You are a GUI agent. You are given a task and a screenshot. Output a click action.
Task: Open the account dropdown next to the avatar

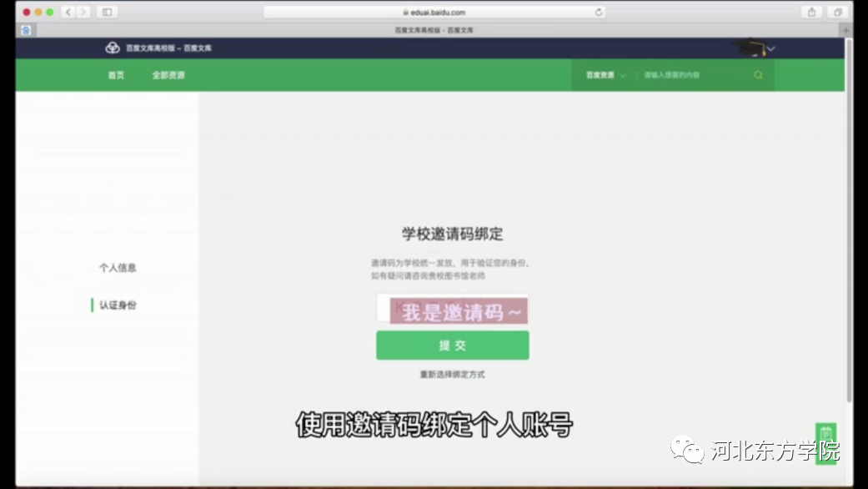click(x=771, y=48)
